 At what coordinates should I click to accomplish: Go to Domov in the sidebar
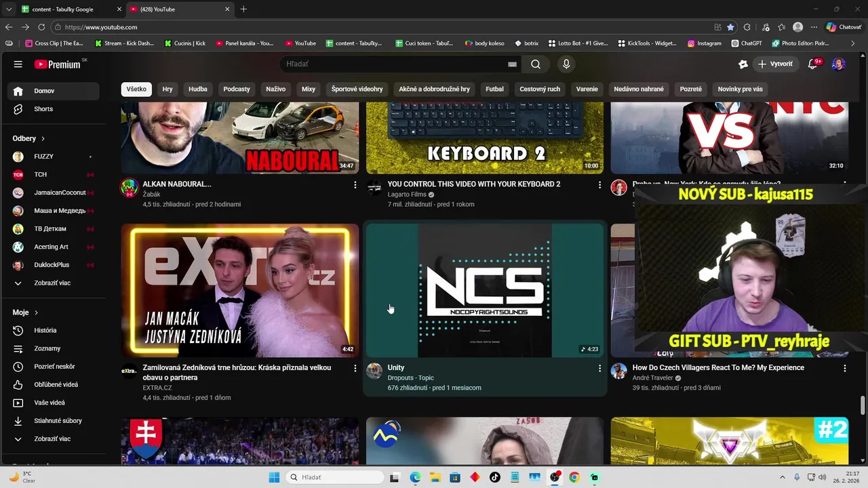pos(54,91)
